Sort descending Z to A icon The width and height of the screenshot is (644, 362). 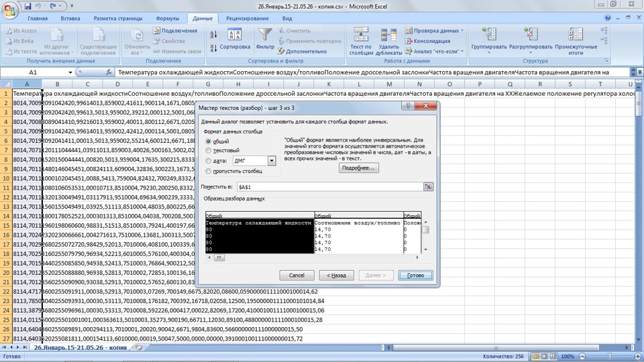[213, 48]
